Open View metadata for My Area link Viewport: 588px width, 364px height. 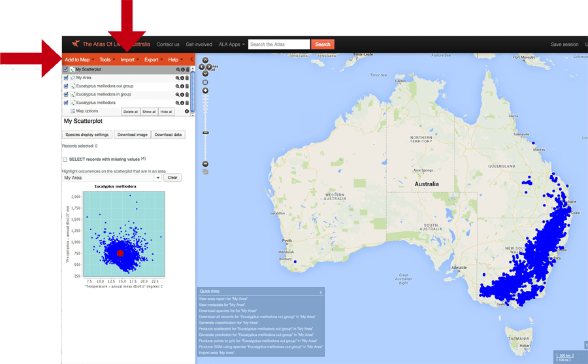221,305
